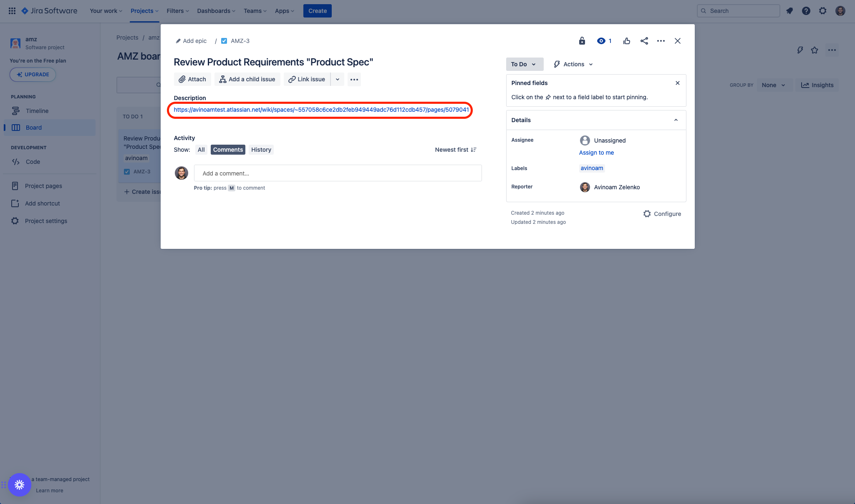
Task: Expand the Actions dropdown
Action: pyautogui.click(x=573, y=64)
